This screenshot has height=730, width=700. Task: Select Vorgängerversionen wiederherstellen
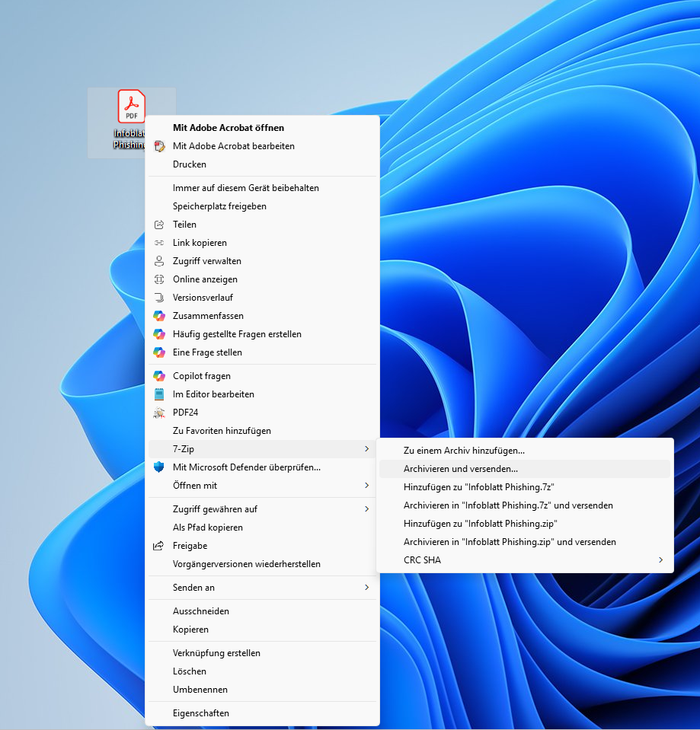click(262, 564)
